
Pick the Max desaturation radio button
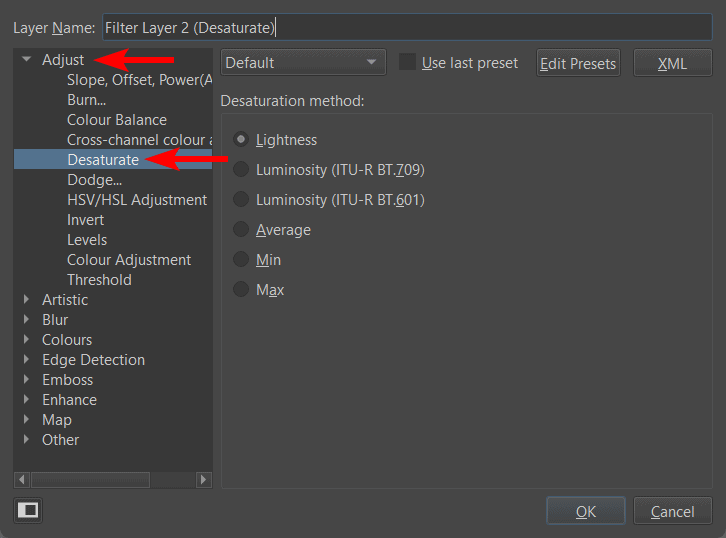[241, 290]
